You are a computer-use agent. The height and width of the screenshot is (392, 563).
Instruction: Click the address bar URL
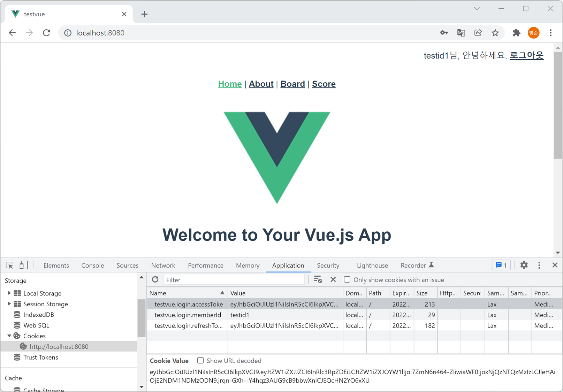click(x=100, y=33)
